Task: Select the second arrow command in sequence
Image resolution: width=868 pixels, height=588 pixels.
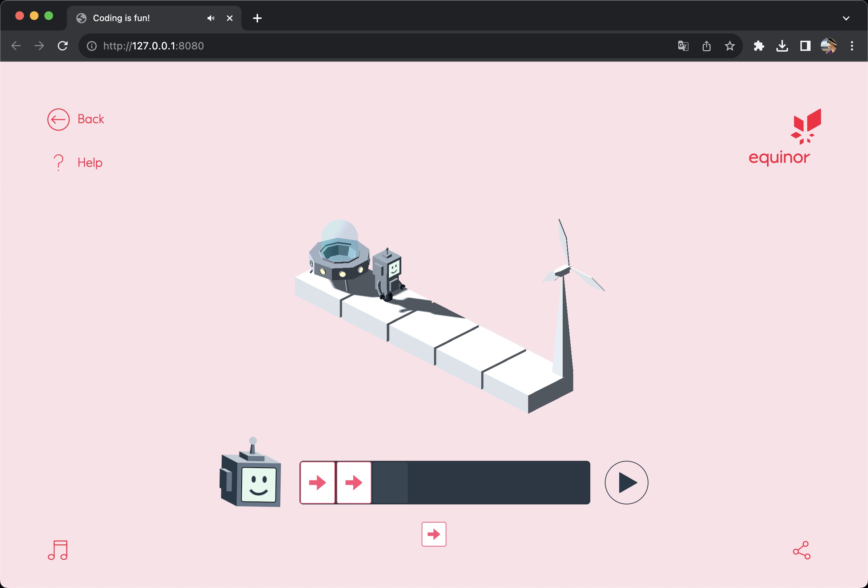Action: [354, 482]
